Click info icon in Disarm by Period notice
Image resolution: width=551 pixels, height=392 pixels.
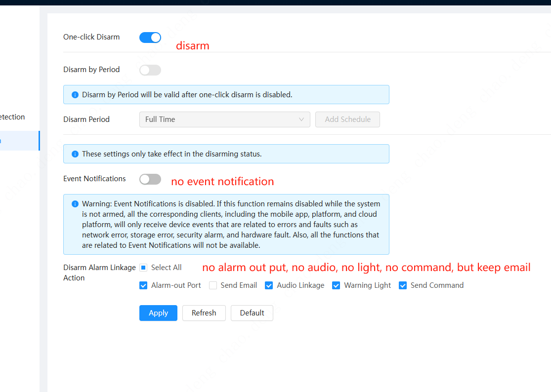(75, 95)
